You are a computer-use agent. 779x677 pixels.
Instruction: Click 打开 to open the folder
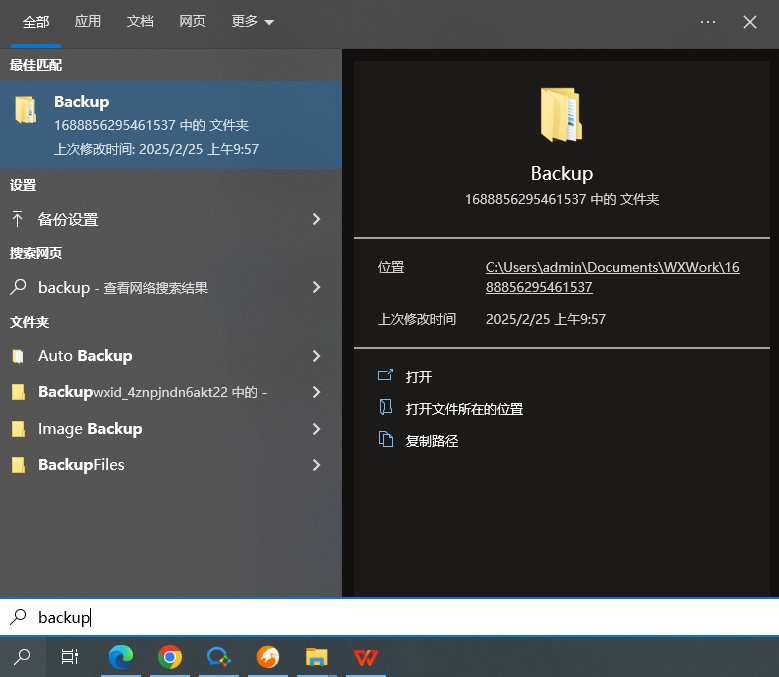click(418, 377)
